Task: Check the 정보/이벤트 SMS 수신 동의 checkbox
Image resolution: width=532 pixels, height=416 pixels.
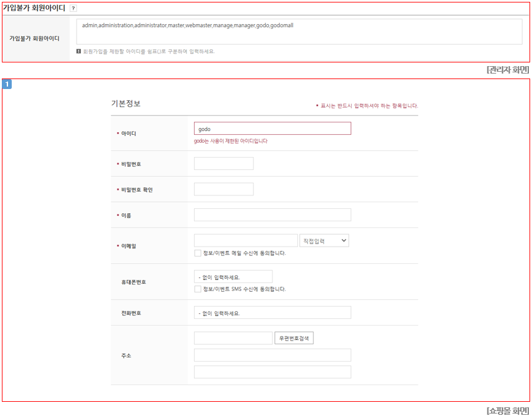Action: point(198,289)
